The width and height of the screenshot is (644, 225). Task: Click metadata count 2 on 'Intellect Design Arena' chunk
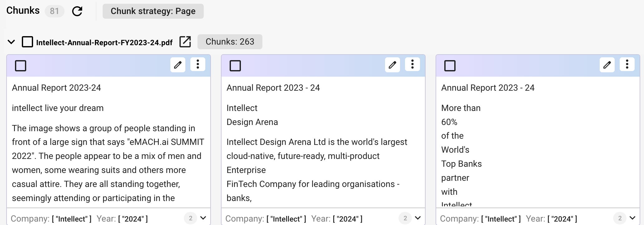[405, 218]
